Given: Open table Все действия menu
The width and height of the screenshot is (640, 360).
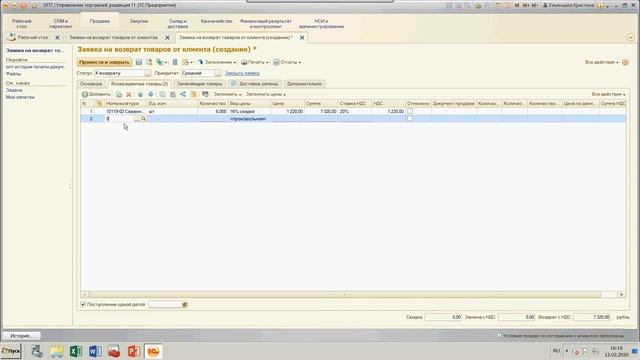Looking at the screenshot, I should 608,94.
